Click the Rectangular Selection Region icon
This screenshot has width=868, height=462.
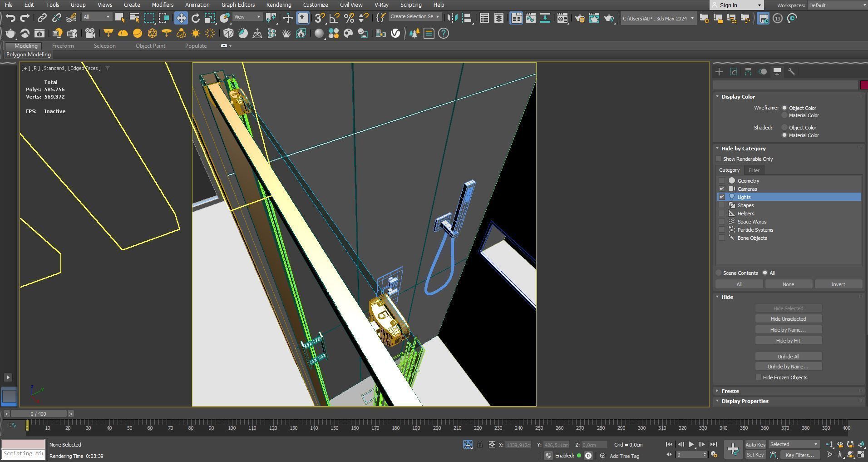click(x=149, y=18)
